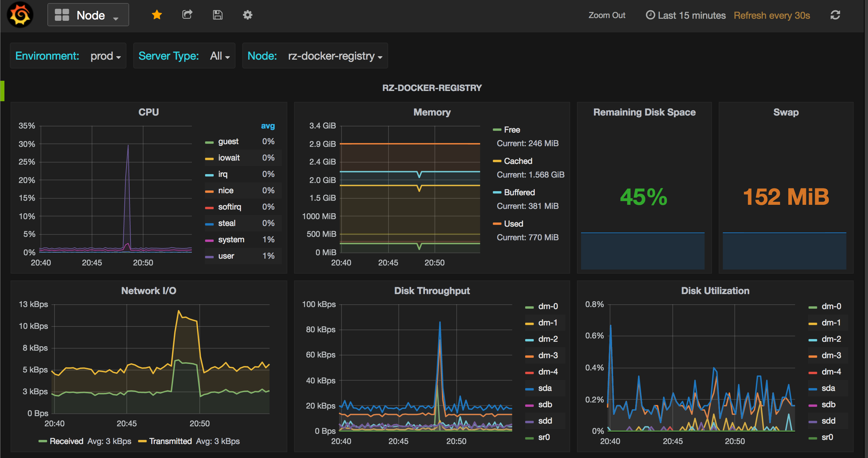Screen dimensions: 868x458
Task: Open the dashboard share options
Action: pos(187,15)
